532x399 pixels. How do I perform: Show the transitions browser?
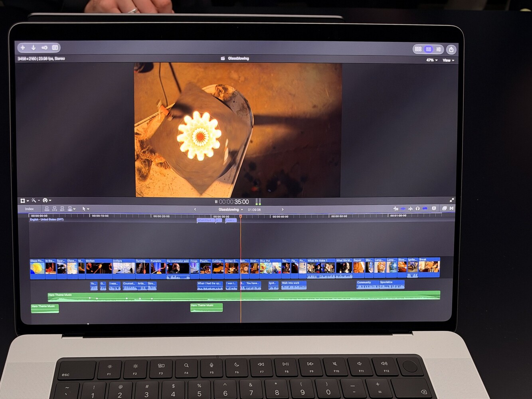coord(452,208)
